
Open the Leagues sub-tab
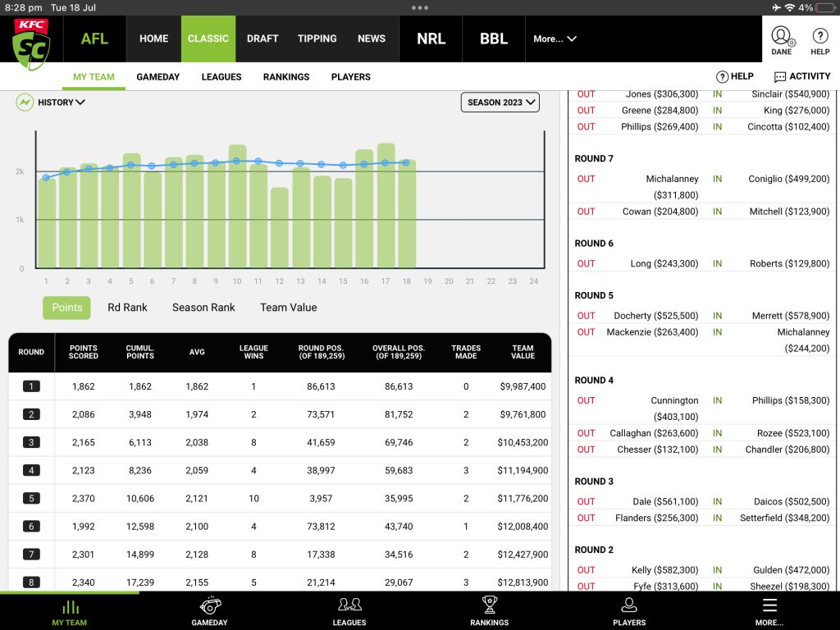click(221, 77)
